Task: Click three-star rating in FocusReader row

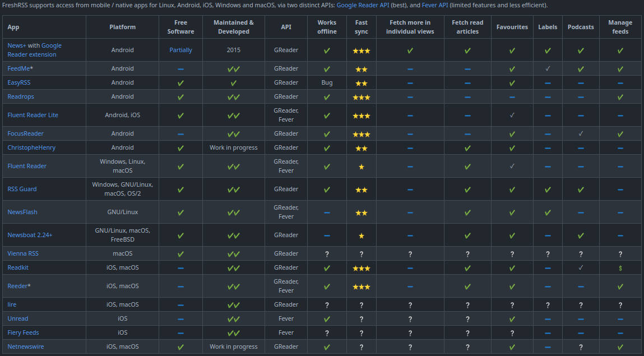Action: (362, 134)
